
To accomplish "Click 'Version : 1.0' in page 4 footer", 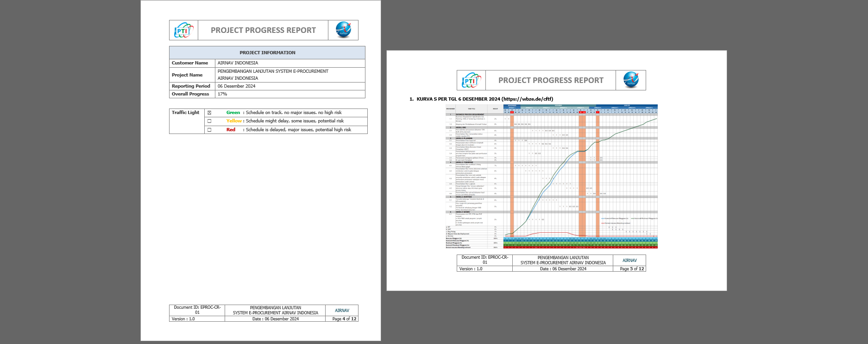I will click(x=183, y=319).
